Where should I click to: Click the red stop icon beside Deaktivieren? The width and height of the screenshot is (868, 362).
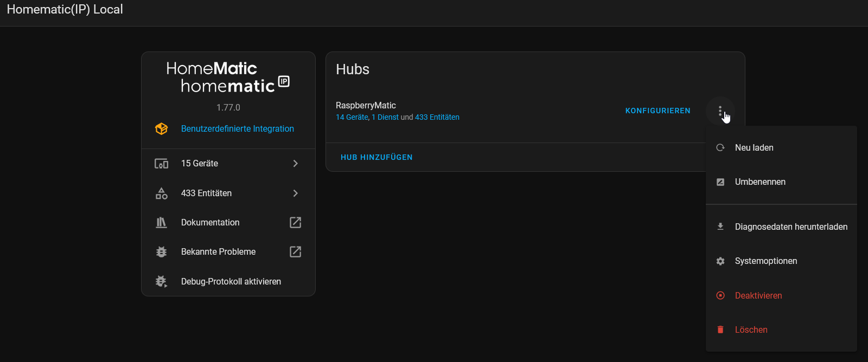[x=720, y=295]
